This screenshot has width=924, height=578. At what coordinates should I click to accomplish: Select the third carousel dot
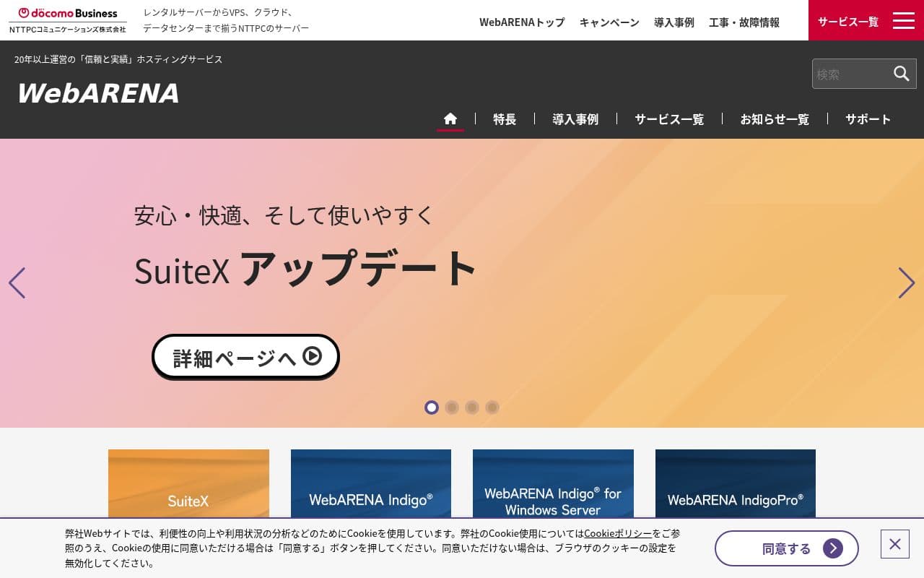pos(472,407)
